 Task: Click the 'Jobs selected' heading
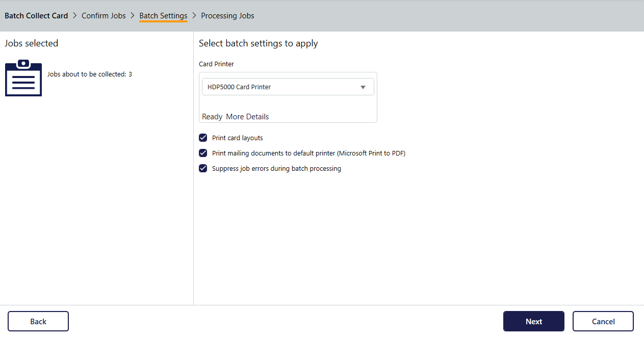pyautogui.click(x=32, y=43)
